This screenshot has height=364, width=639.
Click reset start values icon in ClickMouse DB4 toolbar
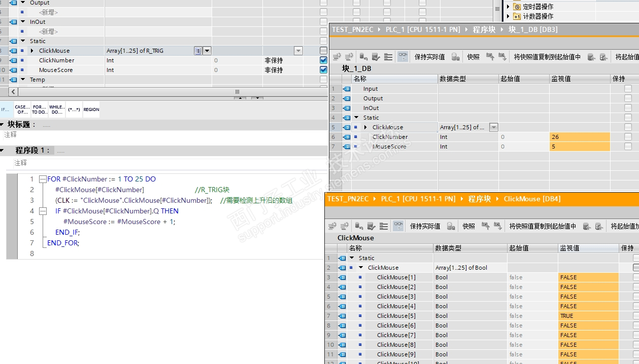pos(359,226)
